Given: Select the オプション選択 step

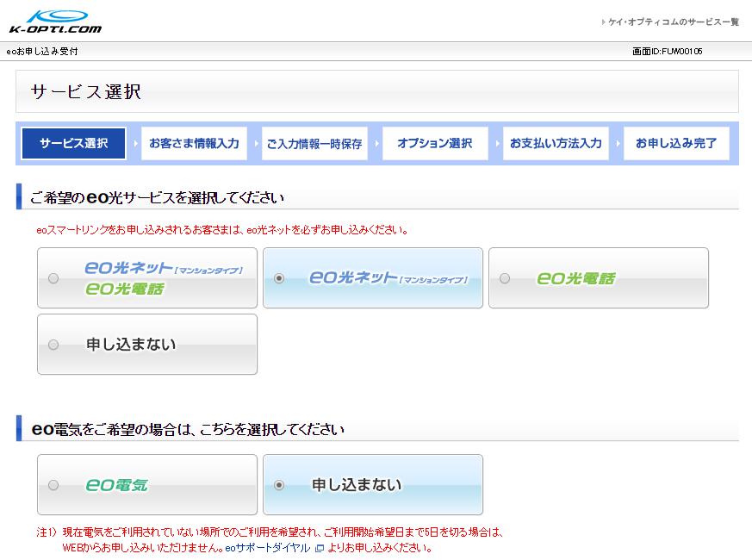Looking at the screenshot, I should 435,143.
